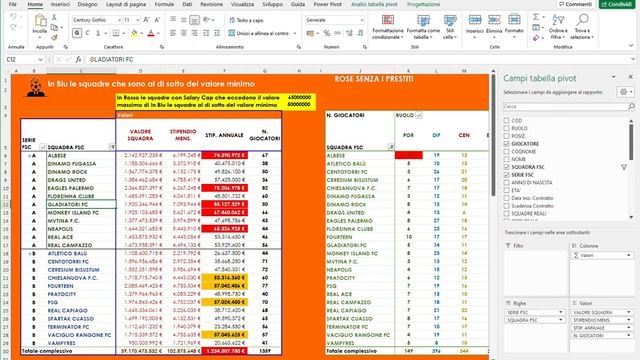Open the Generale number format dropdown
Image resolution: width=640 pixels, height=360 pixels.
pos(362,20)
